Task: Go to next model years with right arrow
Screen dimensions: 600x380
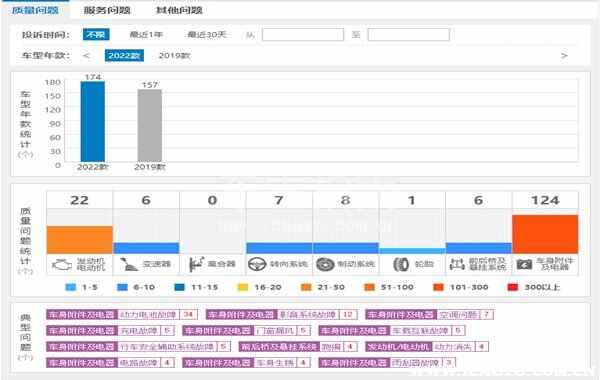Action: pyautogui.click(x=564, y=56)
